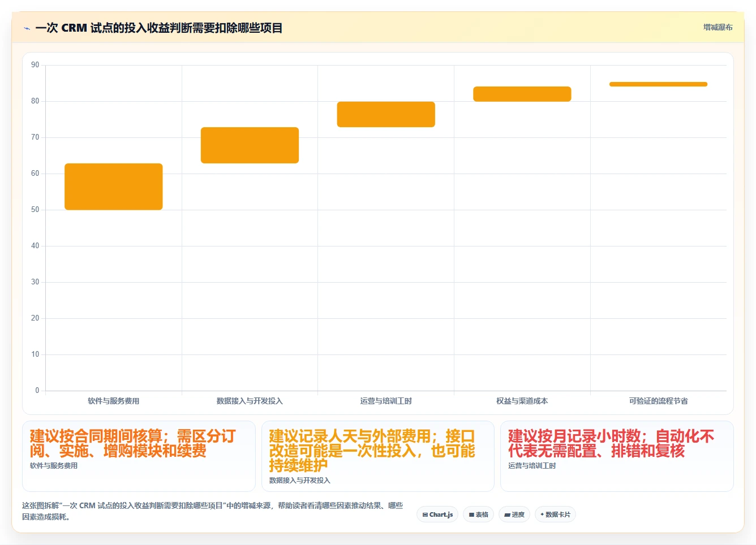Click x-axis label 可验证的流程节省

pyautogui.click(x=658, y=401)
